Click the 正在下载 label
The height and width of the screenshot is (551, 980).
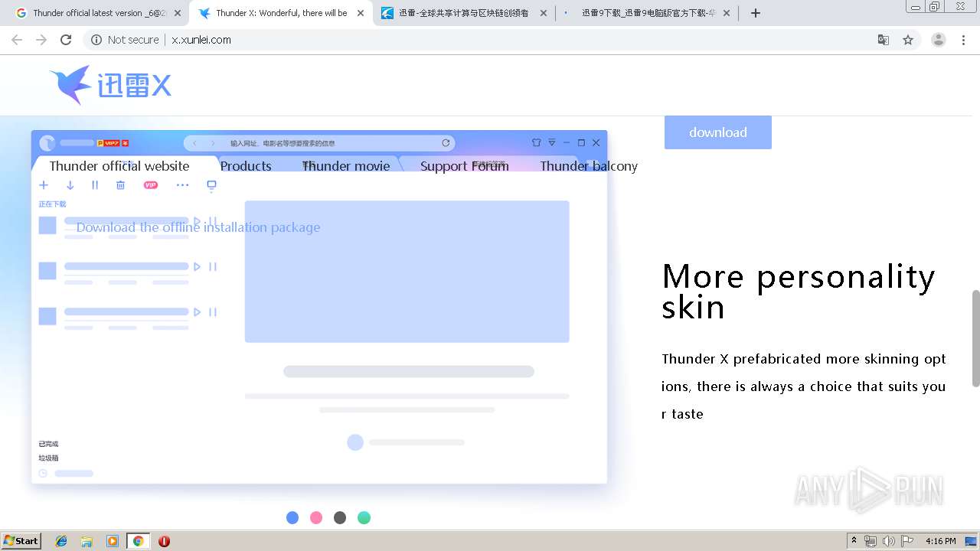pos(53,204)
